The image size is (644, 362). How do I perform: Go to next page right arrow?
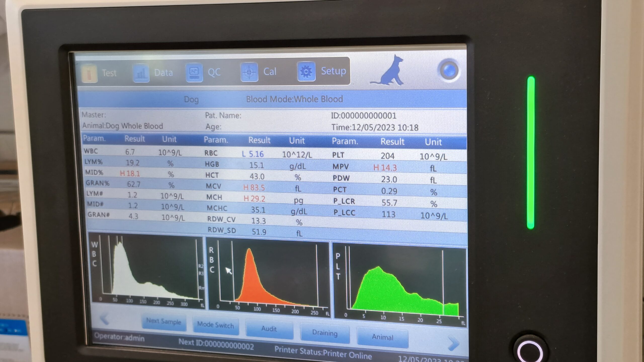(453, 343)
